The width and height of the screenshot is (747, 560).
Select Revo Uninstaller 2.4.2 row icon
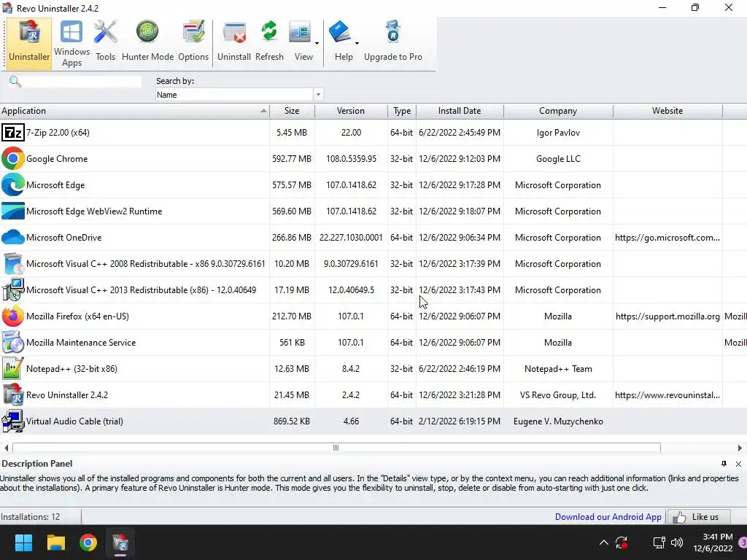[13, 394]
